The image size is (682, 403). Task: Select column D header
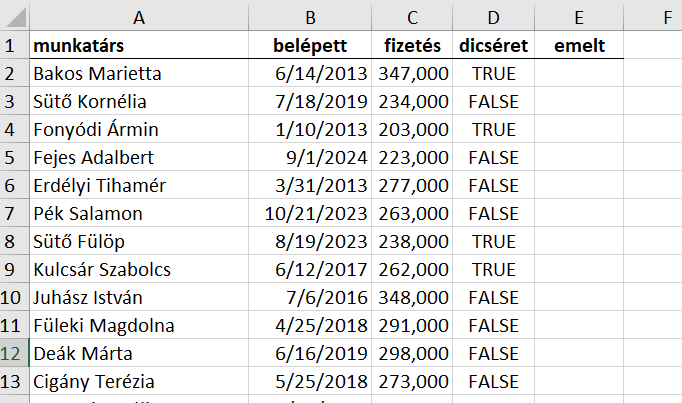click(x=493, y=17)
